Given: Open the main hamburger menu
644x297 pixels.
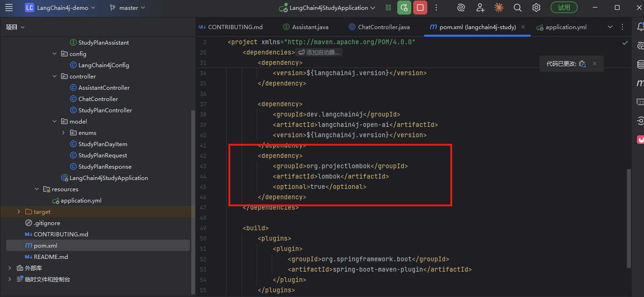Looking at the screenshot, I should [9, 8].
